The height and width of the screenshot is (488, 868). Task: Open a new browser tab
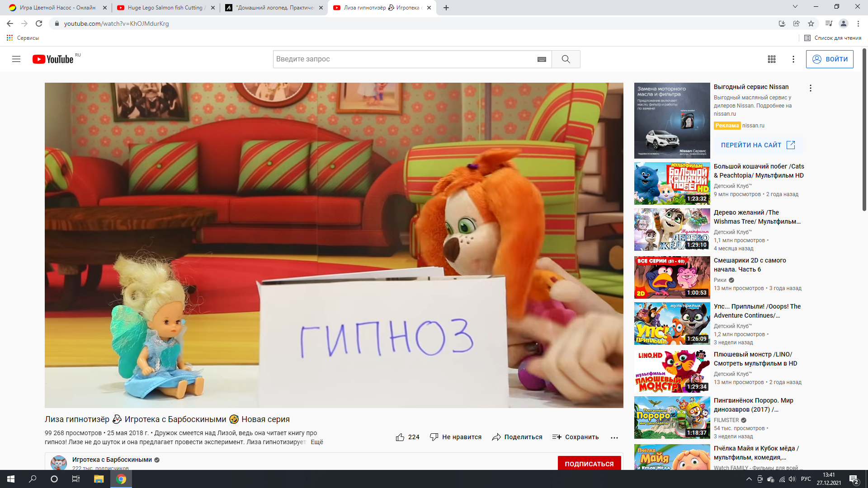tap(446, 8)
